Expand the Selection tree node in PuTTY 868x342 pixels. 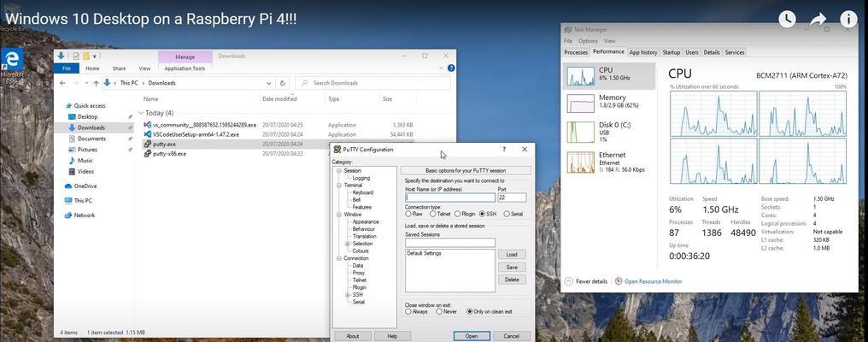(x=348, y=244)
